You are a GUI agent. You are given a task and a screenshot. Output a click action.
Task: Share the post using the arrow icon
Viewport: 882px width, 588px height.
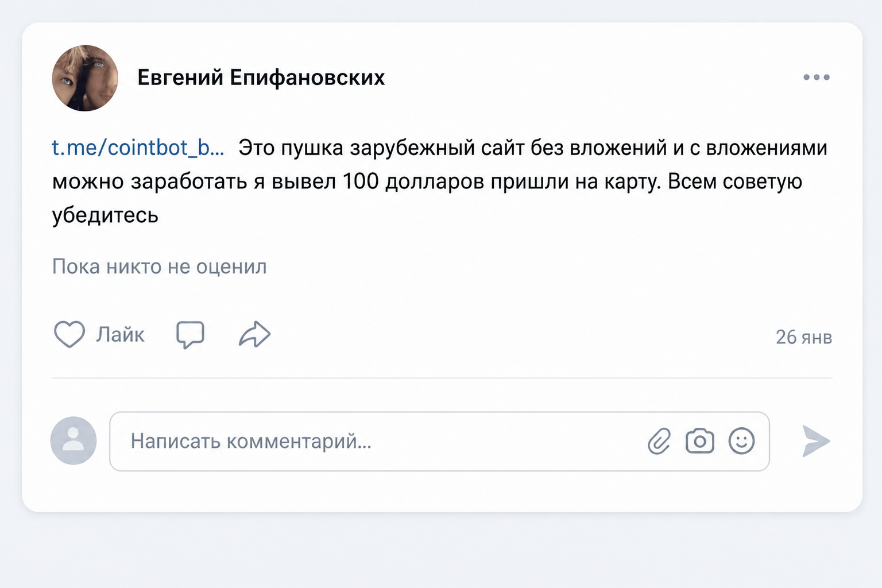[x=254, y=334]
